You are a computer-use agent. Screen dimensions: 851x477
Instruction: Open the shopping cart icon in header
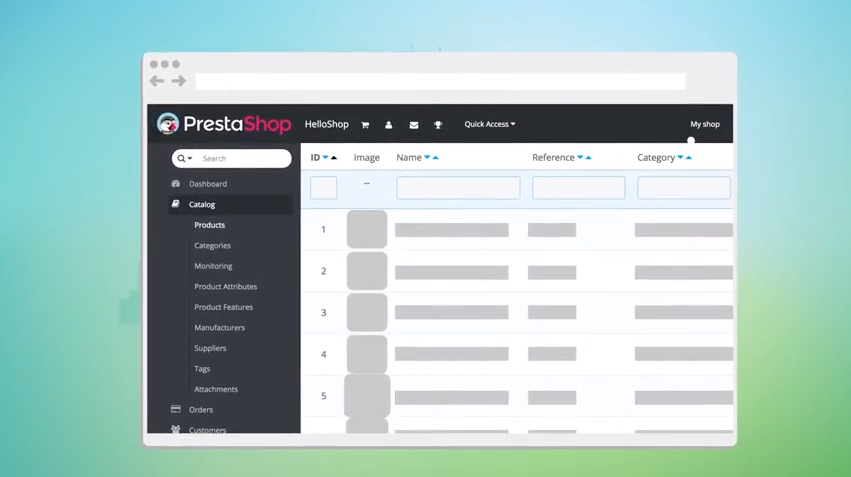click(x=365, y=125)
